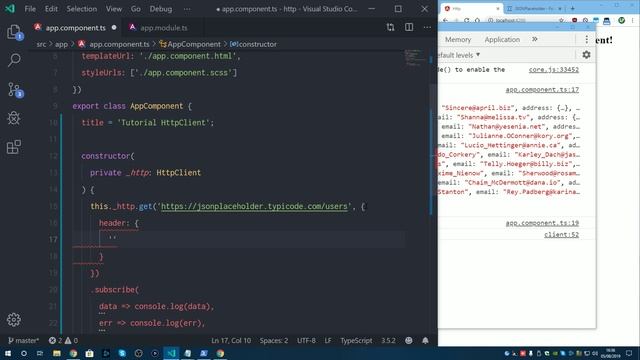Select the Application tab in DevTools
The width and height of the screenshot is (640, 360).
(502, 40)
